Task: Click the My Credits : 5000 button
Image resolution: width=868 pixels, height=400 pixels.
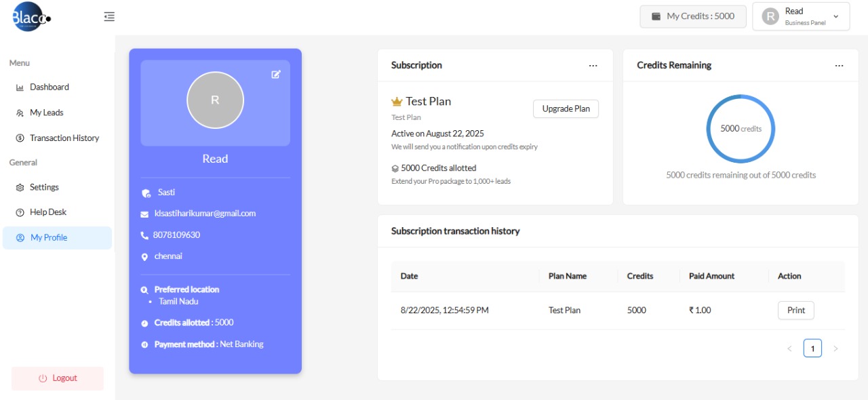Action: click(693, 16)
